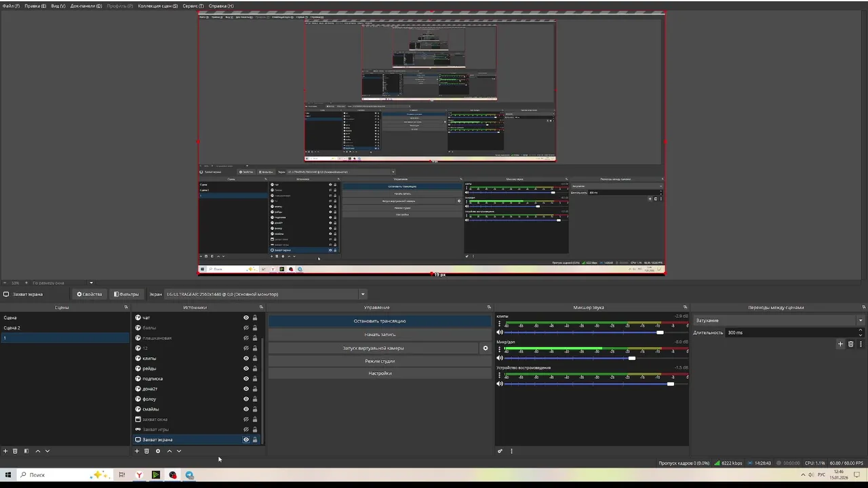868x488 pixels.
Task: Set the Устройство воспроизведения volume slider
Action: coord(671,384)
